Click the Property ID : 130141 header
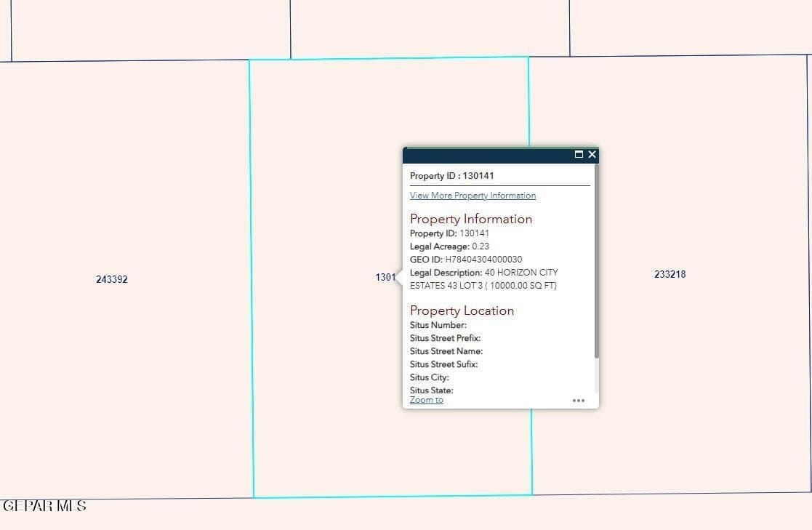Screen dimensions: 812x530 (x=452, y=176)
